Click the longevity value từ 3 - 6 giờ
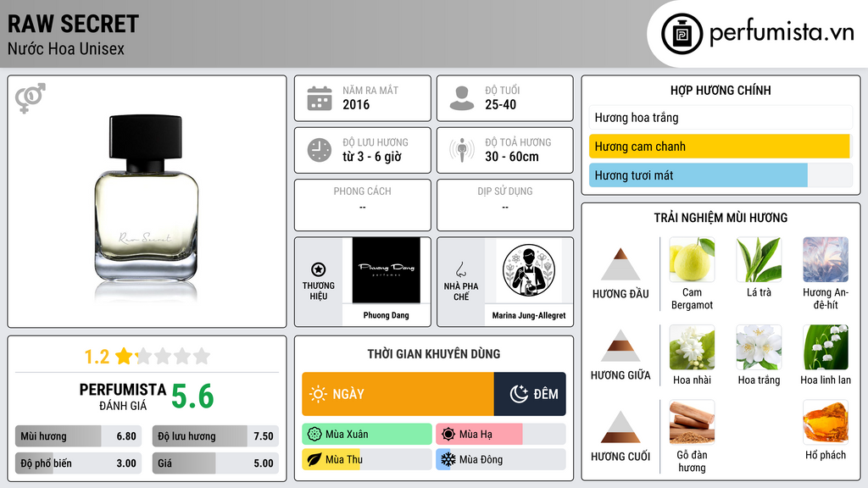Viewport: 868px width, 488px height. (371, 157)
